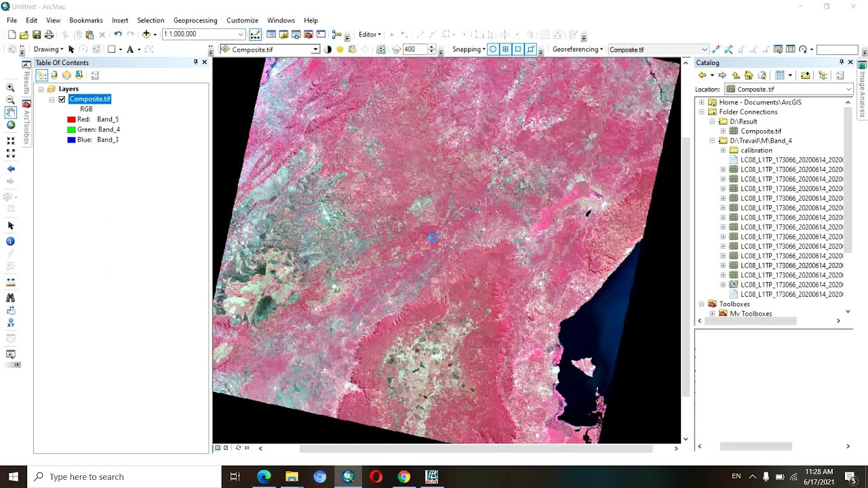The height and width of the screenshot is (488, 868).
Task: Select the Zoom Out tool
Action: click(10, 100)
